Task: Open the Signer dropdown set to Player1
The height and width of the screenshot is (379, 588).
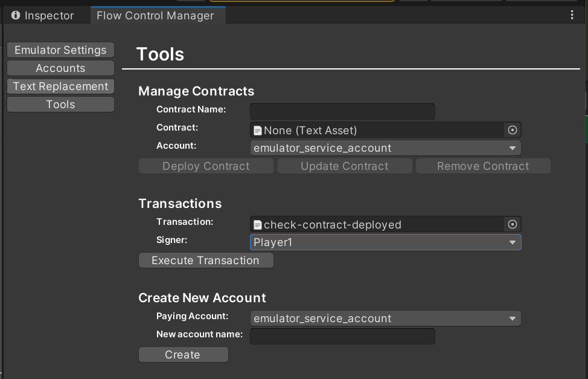Action: tap(385, 242)
